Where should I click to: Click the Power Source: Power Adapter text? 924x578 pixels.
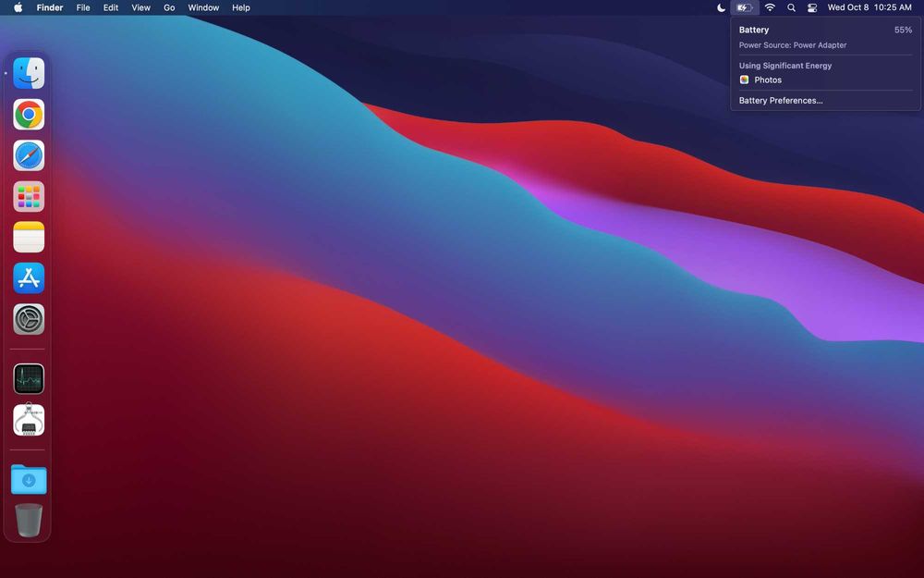(x=793, y=44)
